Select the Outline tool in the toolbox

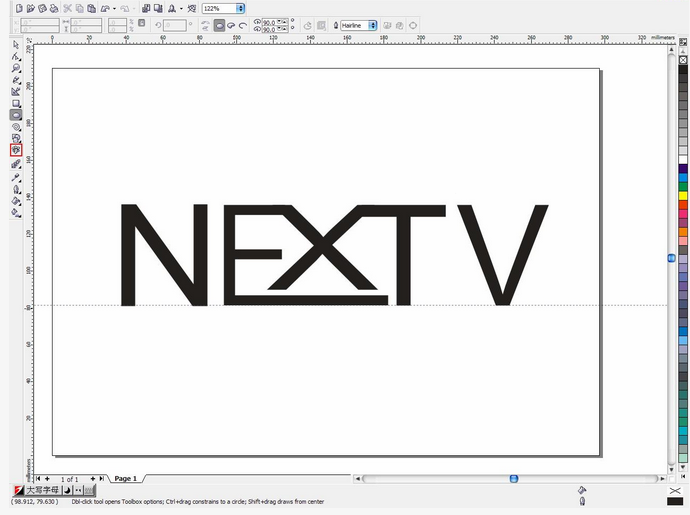(x=16, y=190)
